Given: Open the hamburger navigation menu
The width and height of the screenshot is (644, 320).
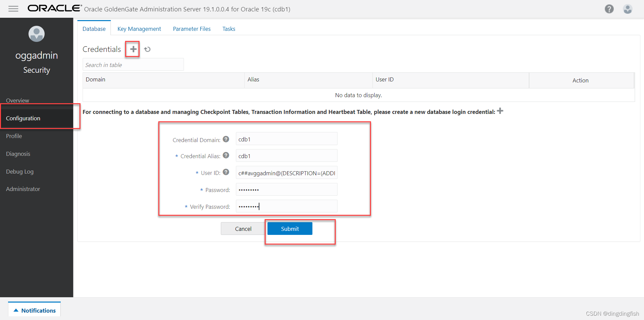Looking at the screenshot, I should [13, 9].
